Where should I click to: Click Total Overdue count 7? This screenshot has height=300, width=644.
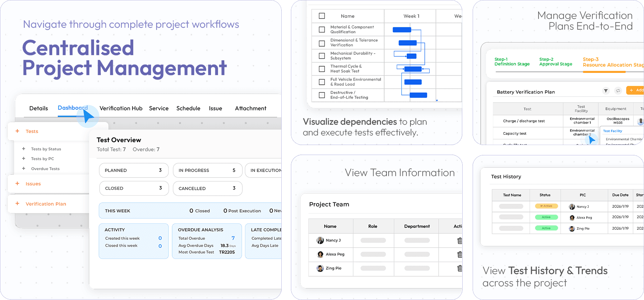tap(233, 238)
